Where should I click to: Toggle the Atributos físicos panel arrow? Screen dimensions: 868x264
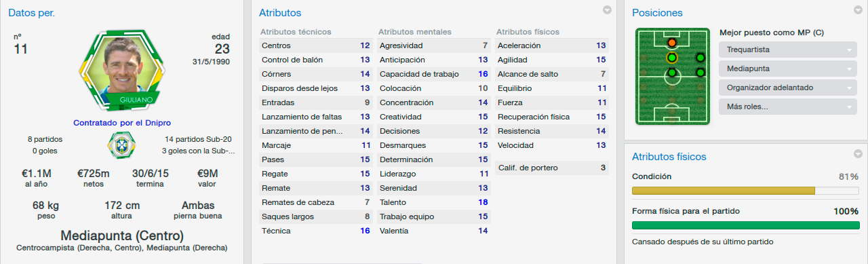pyautogui.click(x=859, y=153)
